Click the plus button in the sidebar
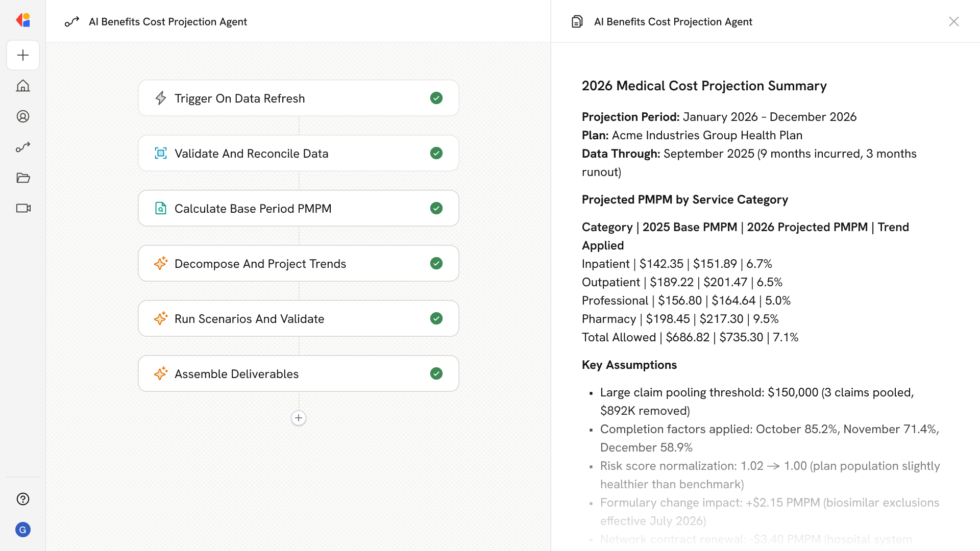The width and height of the screenshot is (980, 551). [x=23, y=55]
